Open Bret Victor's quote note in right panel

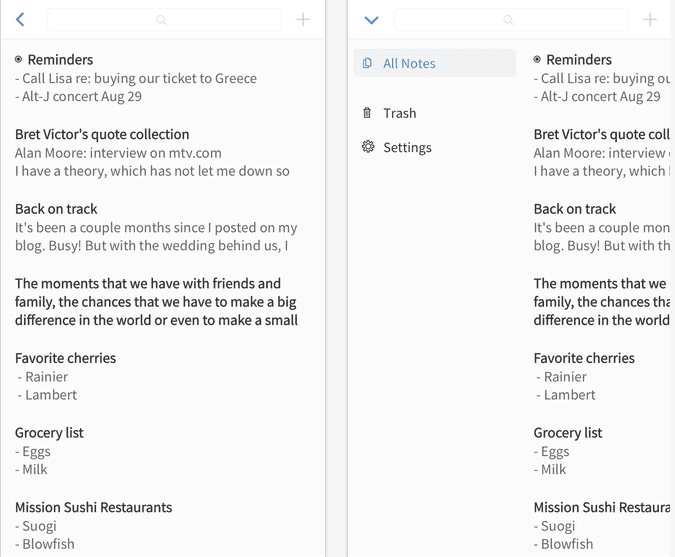point(602,134)
